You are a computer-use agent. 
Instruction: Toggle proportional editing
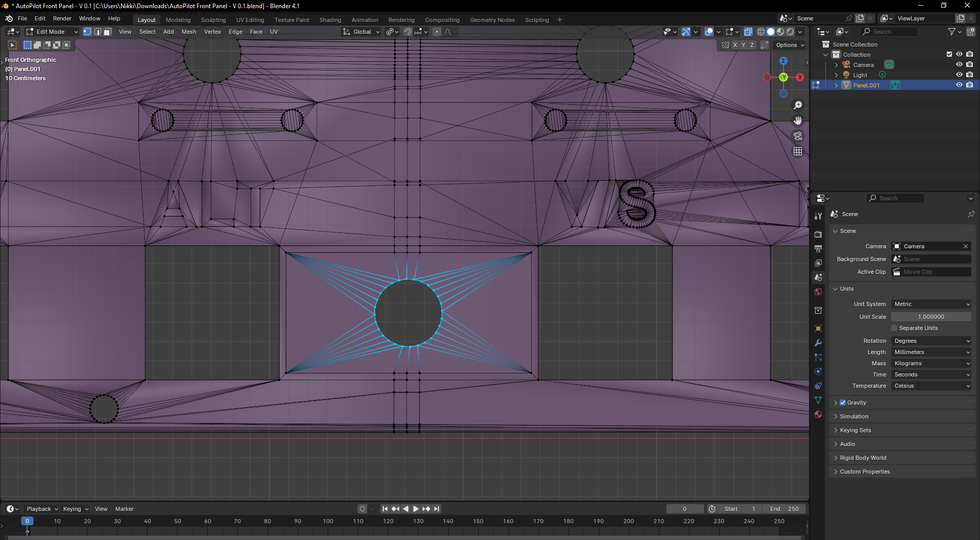pyautogui.click(x=437, y=32)
